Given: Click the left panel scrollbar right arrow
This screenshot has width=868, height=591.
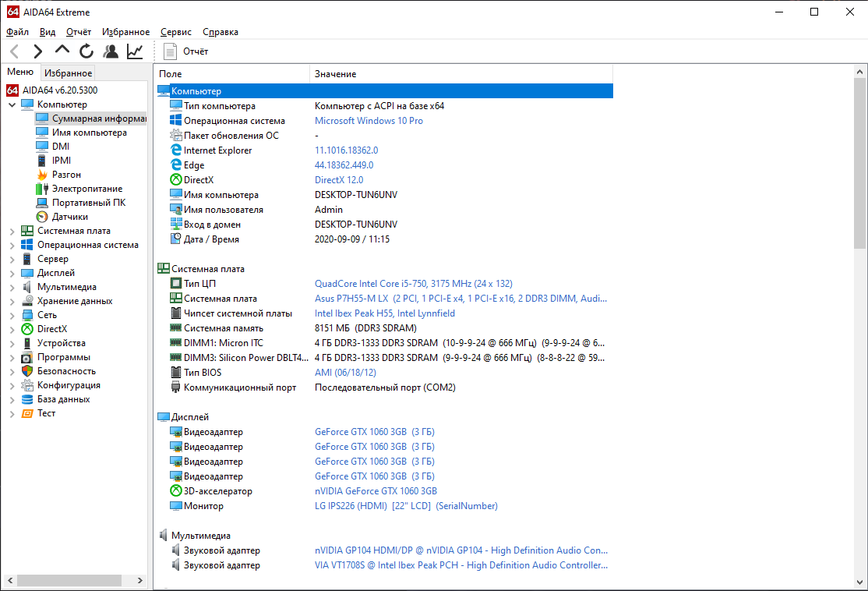Looking at the screenshot, I should point(140,581).
